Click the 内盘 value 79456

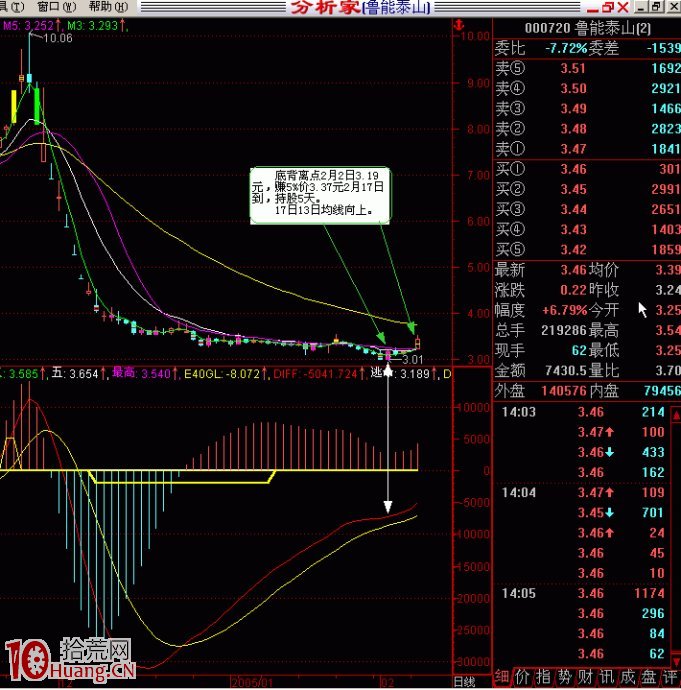click(662, 391)
